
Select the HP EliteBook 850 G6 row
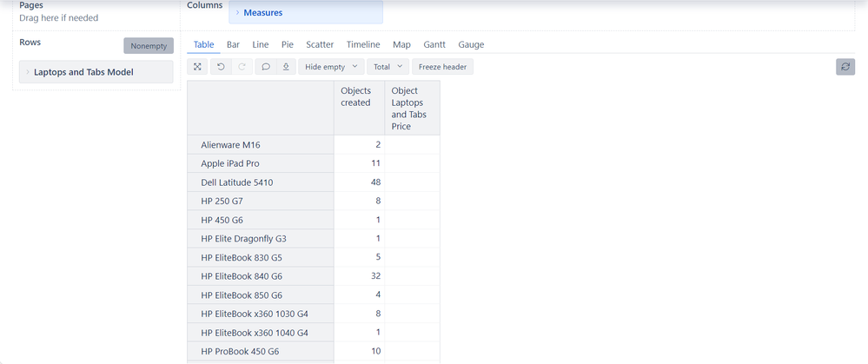point(261,295)
